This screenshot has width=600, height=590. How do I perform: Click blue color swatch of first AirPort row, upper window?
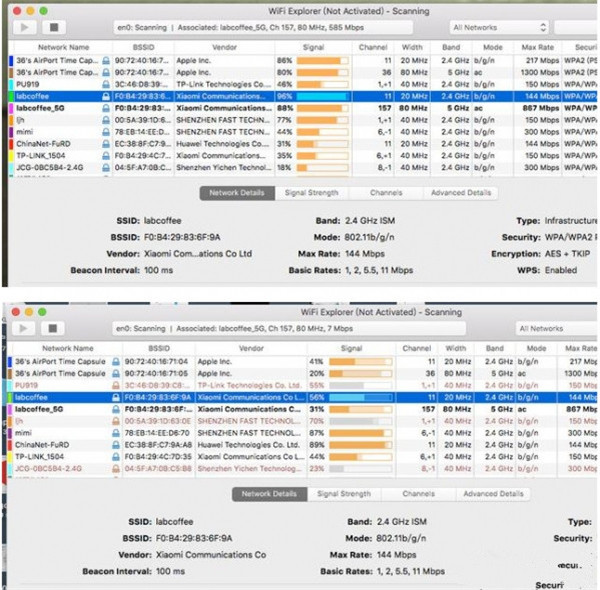coord(11,60)
